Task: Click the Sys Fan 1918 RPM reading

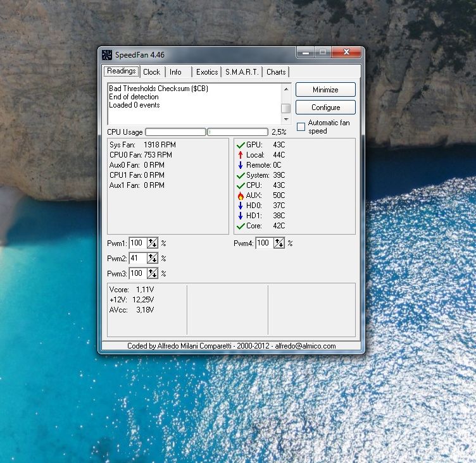Action: [x=142, y=145]
